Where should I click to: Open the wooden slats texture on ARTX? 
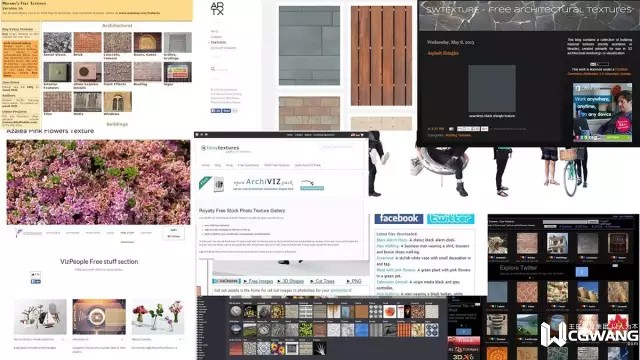(x=381, y=56)
